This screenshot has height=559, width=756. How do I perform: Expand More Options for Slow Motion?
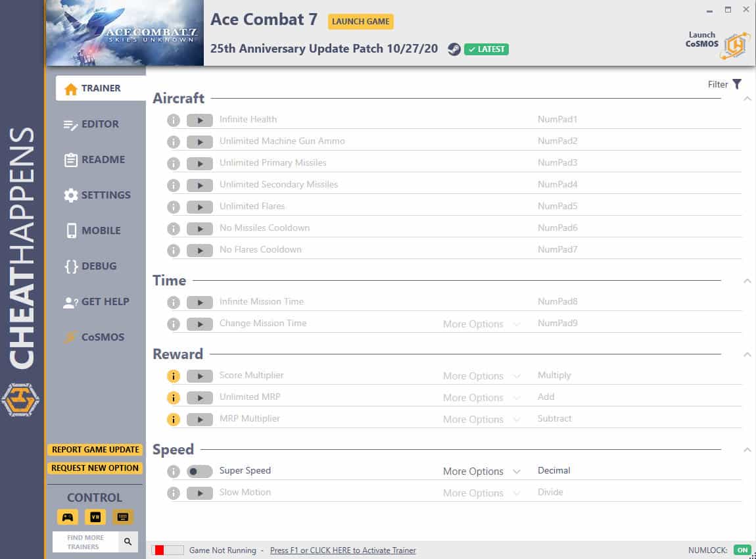(482, 493)
